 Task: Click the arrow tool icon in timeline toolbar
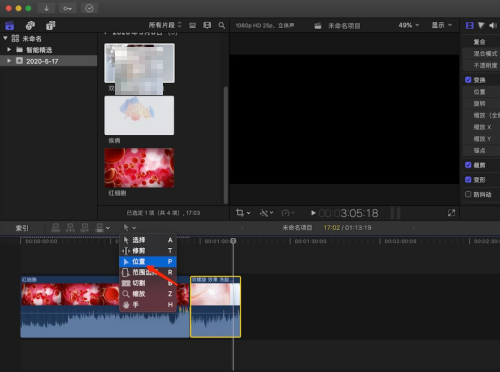pyautogui.click(x=126, y=228)
